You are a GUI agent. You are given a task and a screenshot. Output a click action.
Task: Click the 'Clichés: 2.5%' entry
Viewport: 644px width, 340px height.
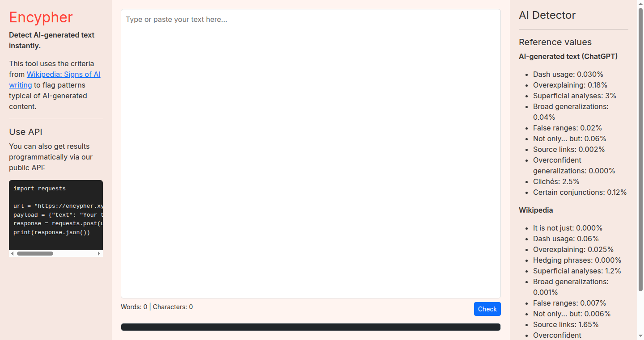[x=556, y=181]
